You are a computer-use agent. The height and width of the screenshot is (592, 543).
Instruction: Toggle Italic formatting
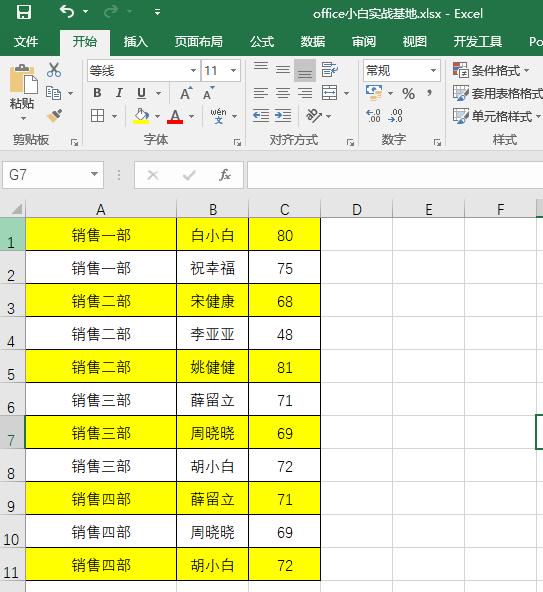119,93
